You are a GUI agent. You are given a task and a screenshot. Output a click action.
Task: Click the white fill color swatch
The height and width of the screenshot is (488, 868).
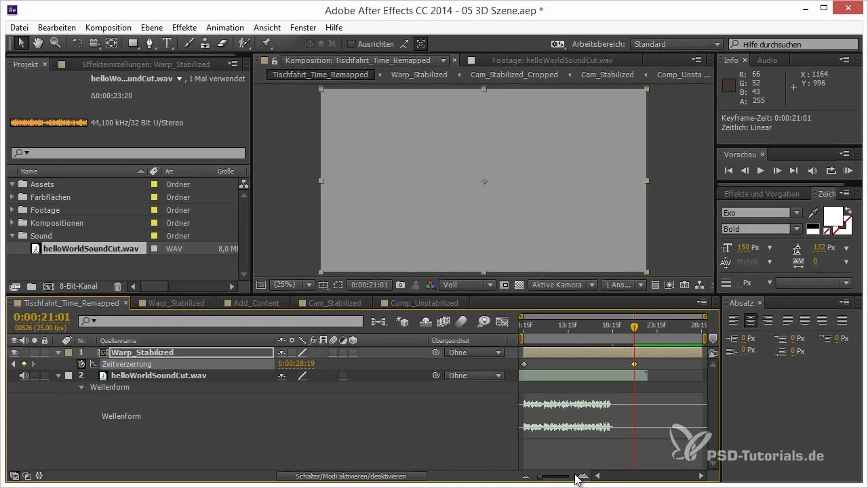[832, 216]
